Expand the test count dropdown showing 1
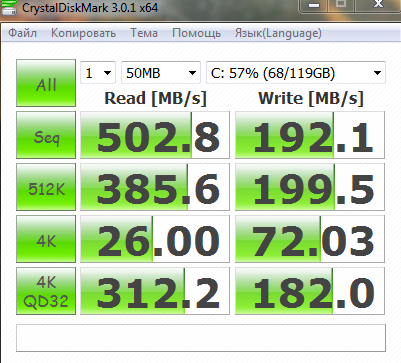This screenshot has width=401, height=363. (98, 73)
